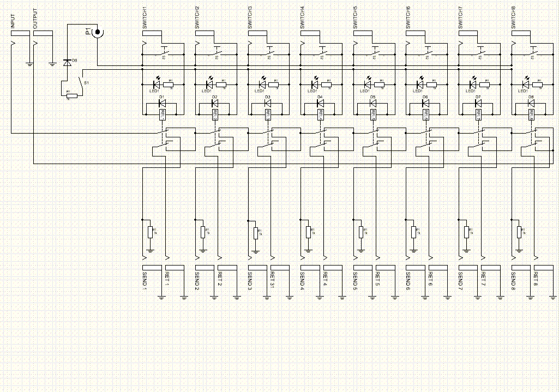The height and width of the screenshot is (392, 559).
Task: Select the INPUT connector label
Action: point(13,22)
